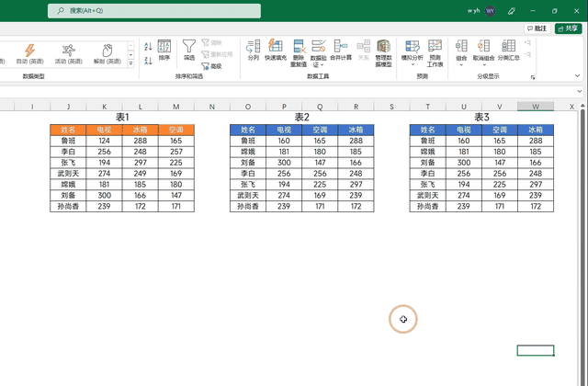This screenshot has height=386, width=588.
Task: Click the selected empty cell in column W
Action: coord(536,350)
